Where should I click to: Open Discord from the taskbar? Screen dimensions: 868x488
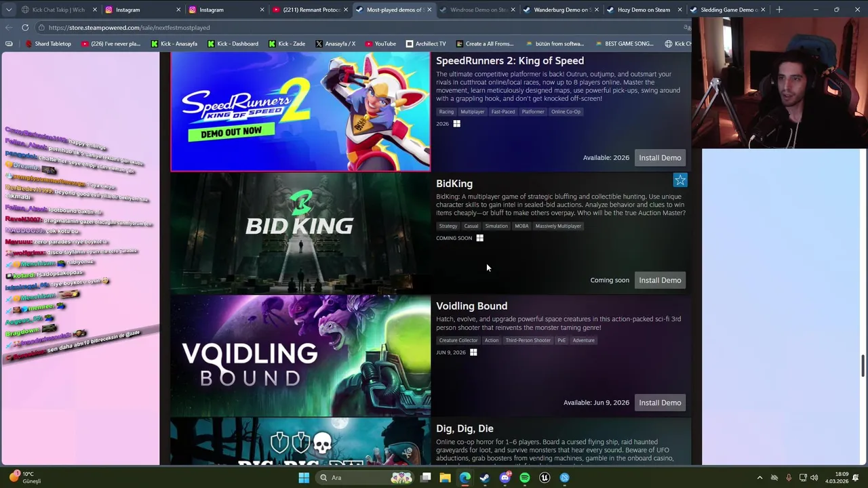[505, 478]
